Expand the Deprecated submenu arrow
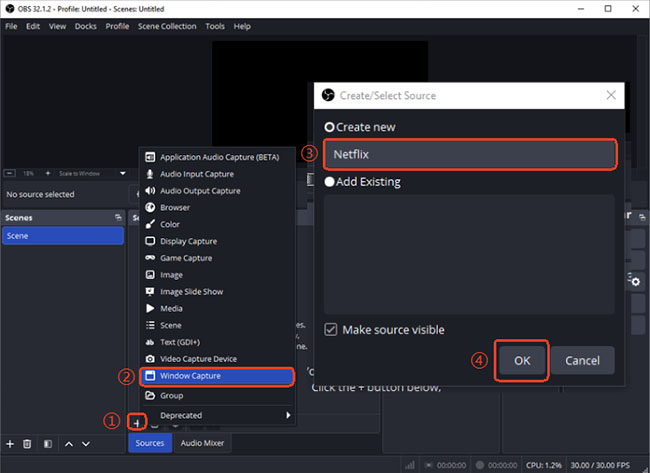This screenshot has width=650, height=473. [288, 415]
